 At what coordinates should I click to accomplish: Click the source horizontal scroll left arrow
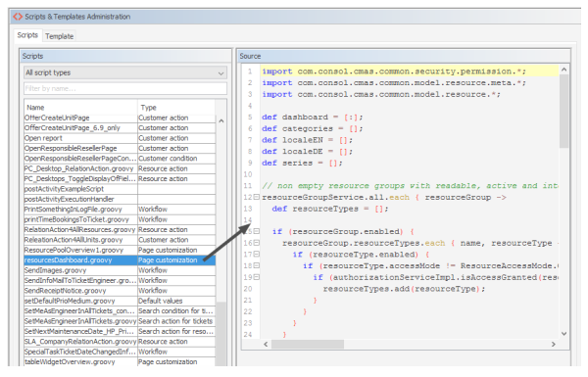coord(266,344)
